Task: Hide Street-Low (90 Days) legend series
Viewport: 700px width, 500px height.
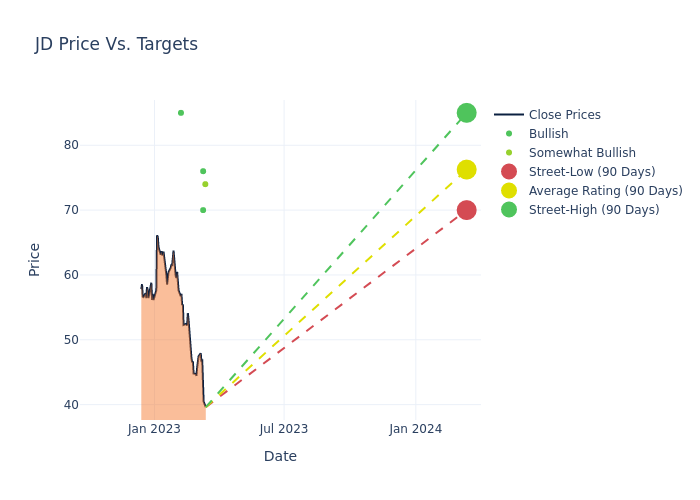Action: (592, 172)
